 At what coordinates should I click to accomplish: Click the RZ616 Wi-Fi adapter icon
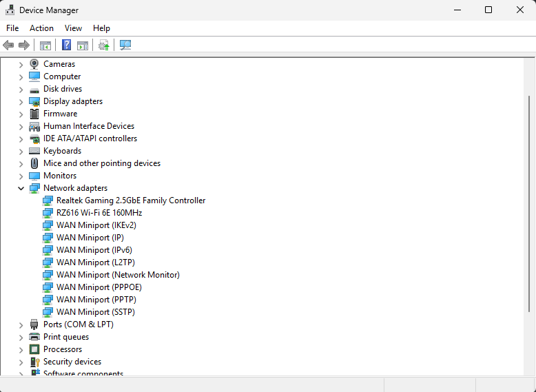pyautogui.click(x=48, y=213)
